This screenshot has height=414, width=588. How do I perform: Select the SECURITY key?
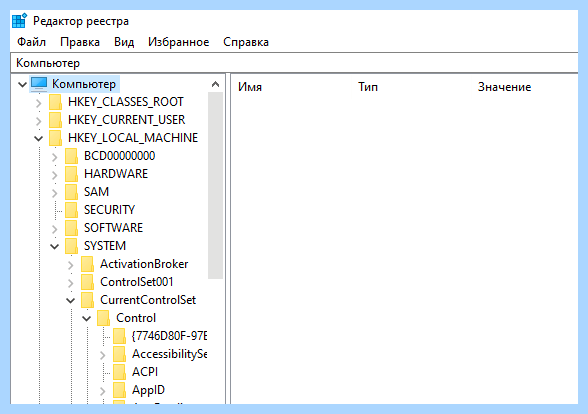109,210
